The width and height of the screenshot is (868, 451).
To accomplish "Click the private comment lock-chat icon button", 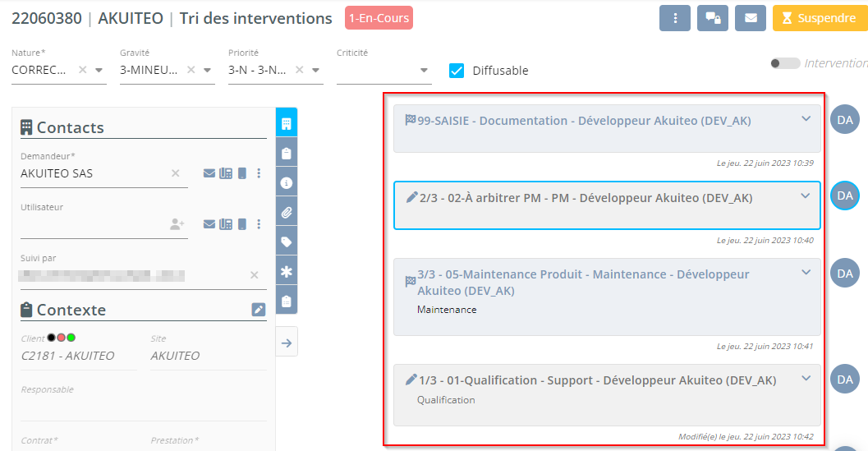I will [x=712, y=18].
